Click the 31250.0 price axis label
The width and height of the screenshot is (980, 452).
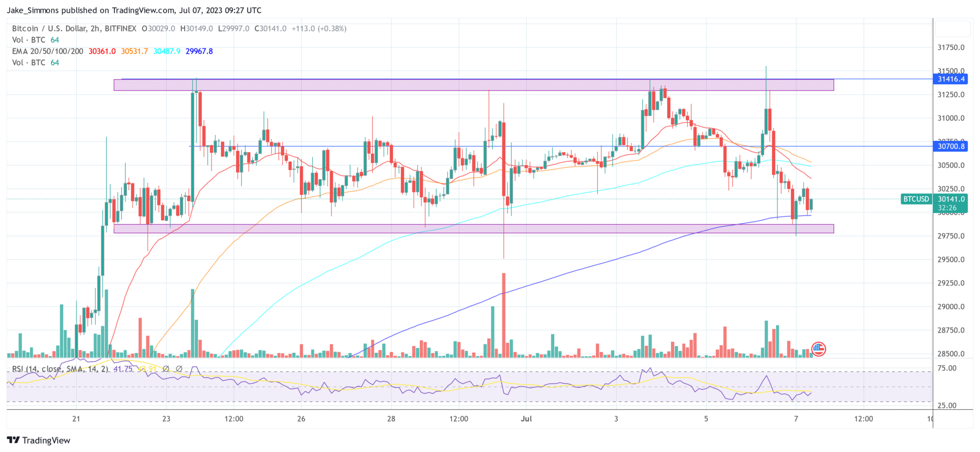tap(951, 95)
